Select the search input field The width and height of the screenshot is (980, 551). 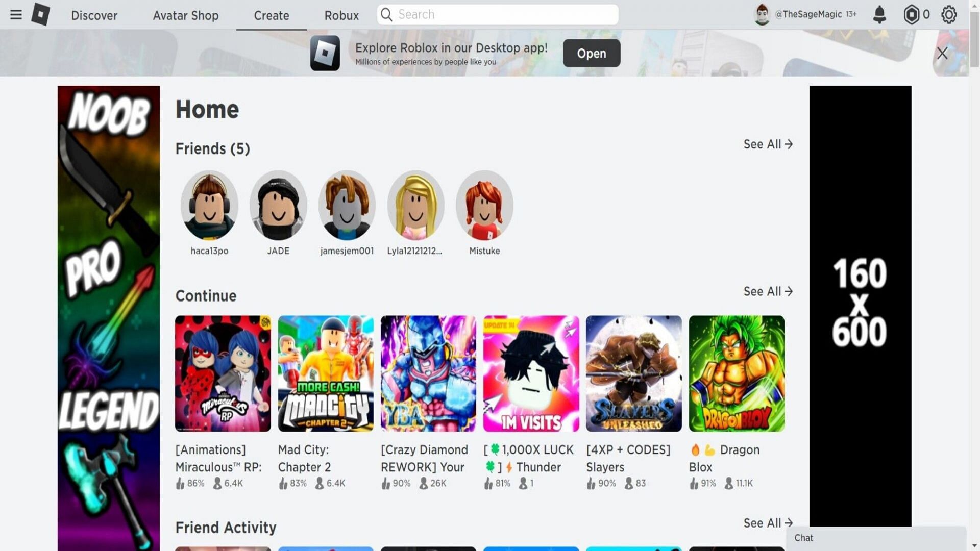(x=497, y=14)
